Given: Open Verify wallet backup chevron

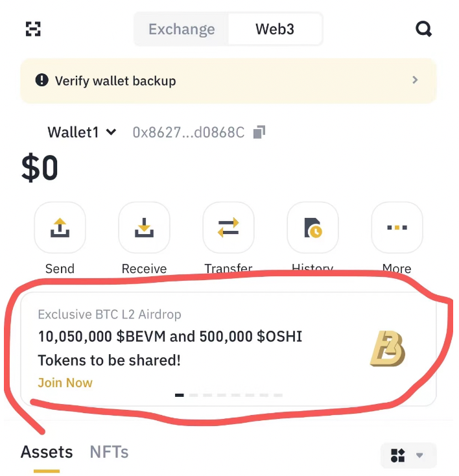Looking at the screenshot, I should pyautogui.click(x=415, y=80).
